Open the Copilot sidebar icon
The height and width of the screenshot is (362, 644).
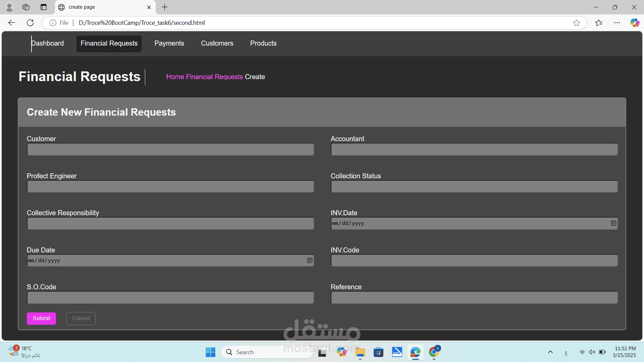point(635,23)
